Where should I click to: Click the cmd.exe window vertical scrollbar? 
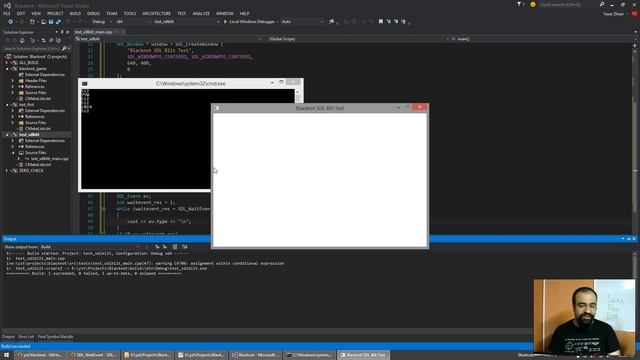point(297,139)
